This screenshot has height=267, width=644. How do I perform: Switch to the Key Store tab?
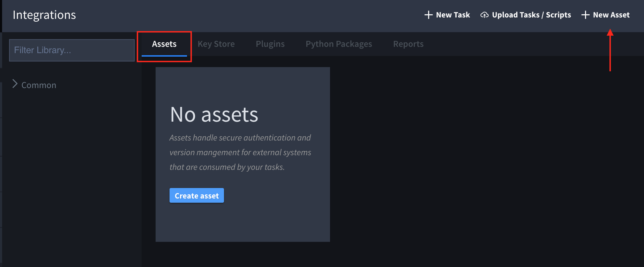point(216,44)
